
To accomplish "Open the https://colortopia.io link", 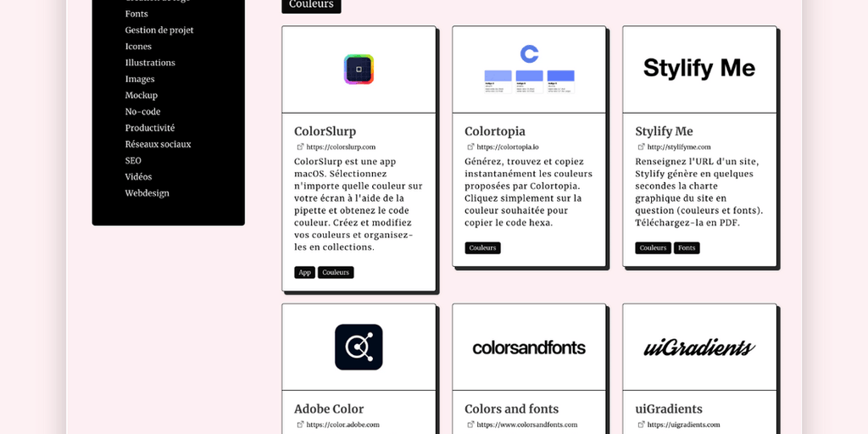I will click(x=508, y=147).
